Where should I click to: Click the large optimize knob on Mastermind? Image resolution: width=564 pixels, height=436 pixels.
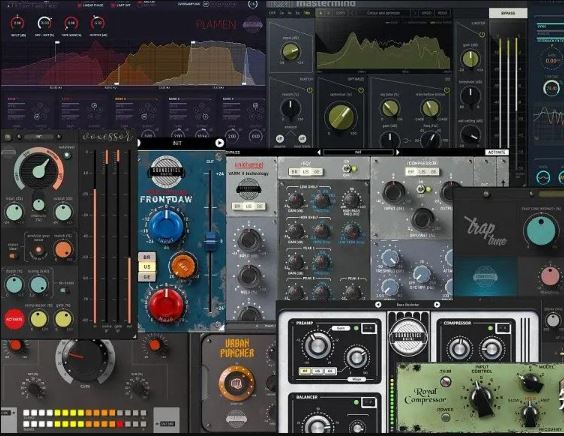point(340,117)
